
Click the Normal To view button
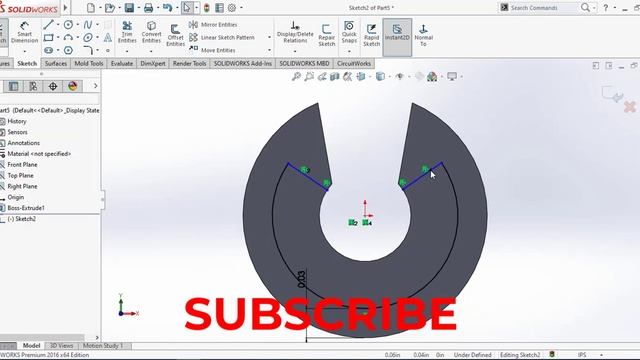[x=423, y=35]
